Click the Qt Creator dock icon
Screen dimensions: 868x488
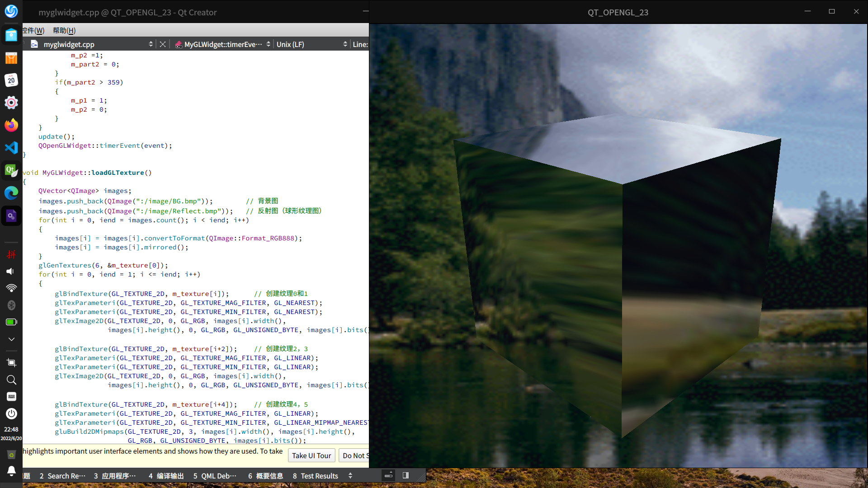[x=11, y=170]
